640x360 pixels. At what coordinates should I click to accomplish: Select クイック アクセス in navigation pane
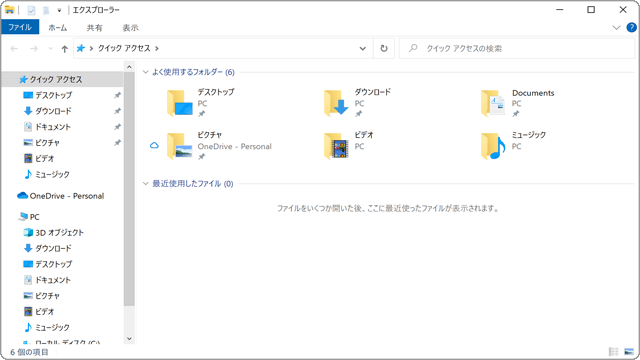click(x=56, y=79)
